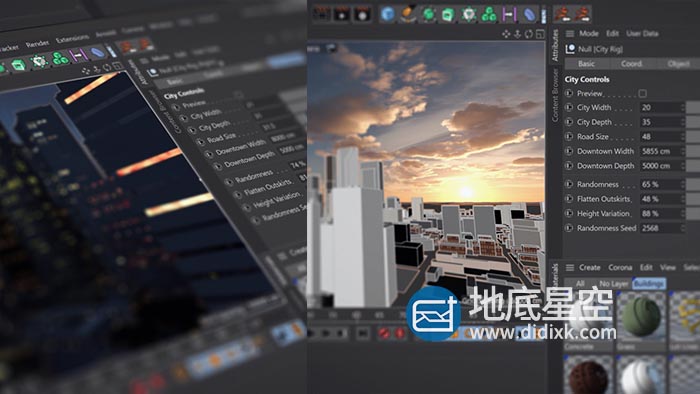The image size is (700, 394).
Task: Click the viewport orbit rotate icon
Action: (x=529, y=34)
